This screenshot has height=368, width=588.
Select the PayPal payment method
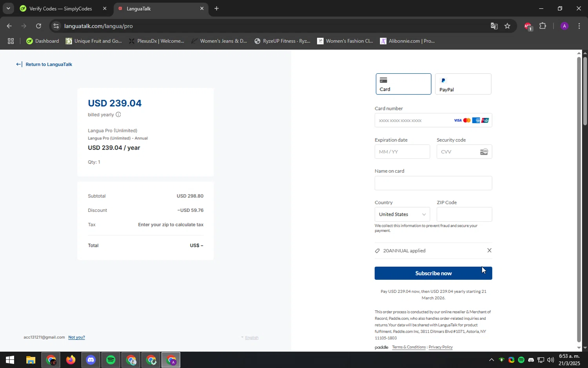pyautogui.click(x=463, y=84)
